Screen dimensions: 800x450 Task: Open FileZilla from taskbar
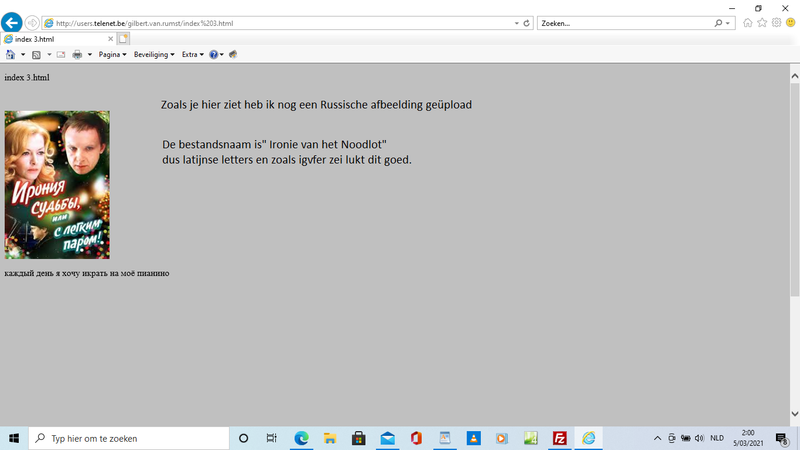560,438
